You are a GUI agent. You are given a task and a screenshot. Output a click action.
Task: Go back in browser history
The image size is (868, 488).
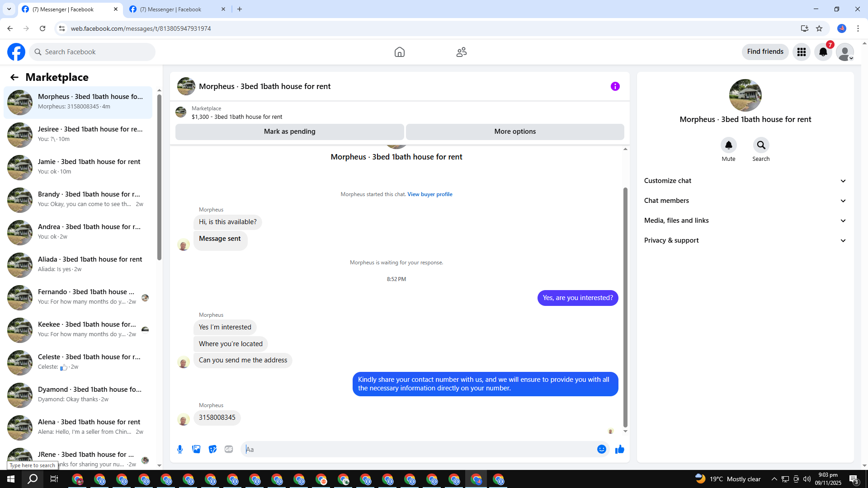(x=10, y=28)
